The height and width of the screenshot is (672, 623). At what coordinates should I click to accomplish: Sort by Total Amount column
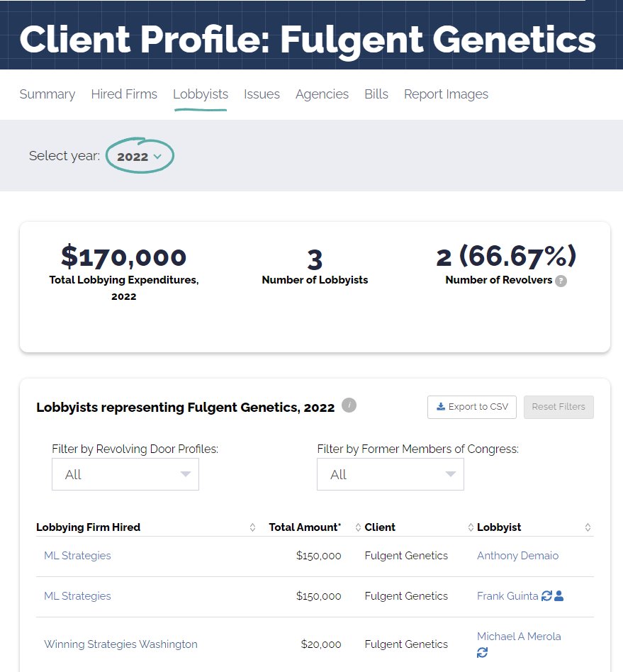click(x=358, y=527)
